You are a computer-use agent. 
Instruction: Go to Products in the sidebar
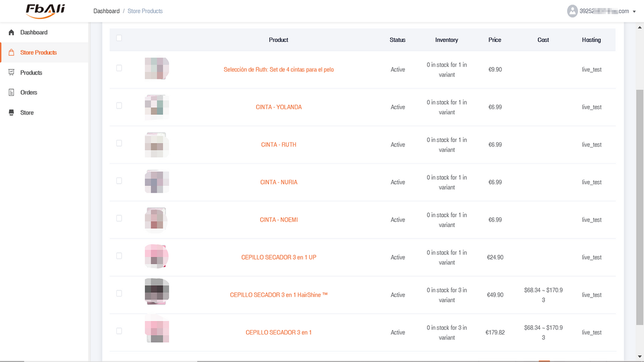pyautogui.click(x=31, y=73)
